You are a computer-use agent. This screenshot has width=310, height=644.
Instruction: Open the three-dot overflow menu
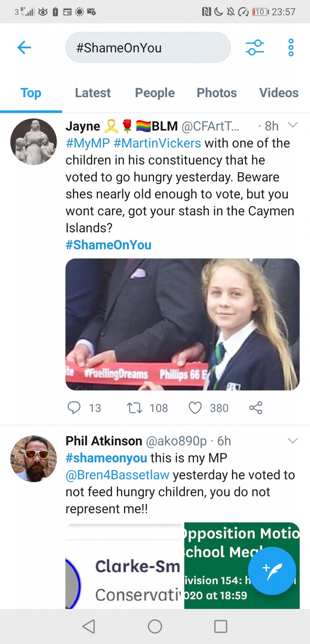pos(291,47)
